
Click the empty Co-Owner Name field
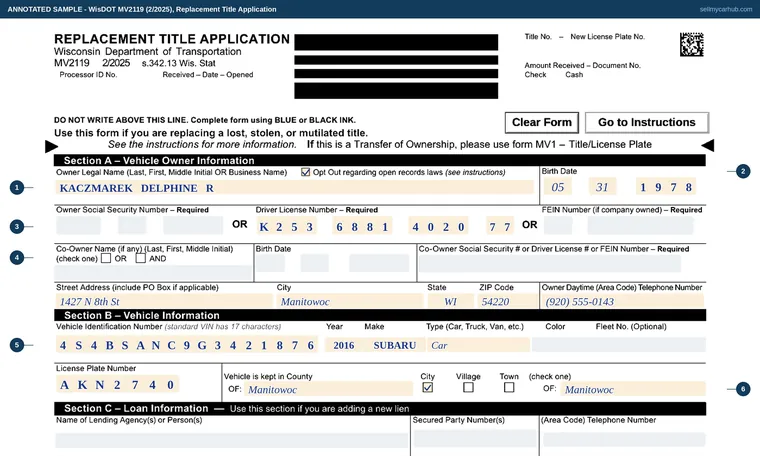click(154, 273)
